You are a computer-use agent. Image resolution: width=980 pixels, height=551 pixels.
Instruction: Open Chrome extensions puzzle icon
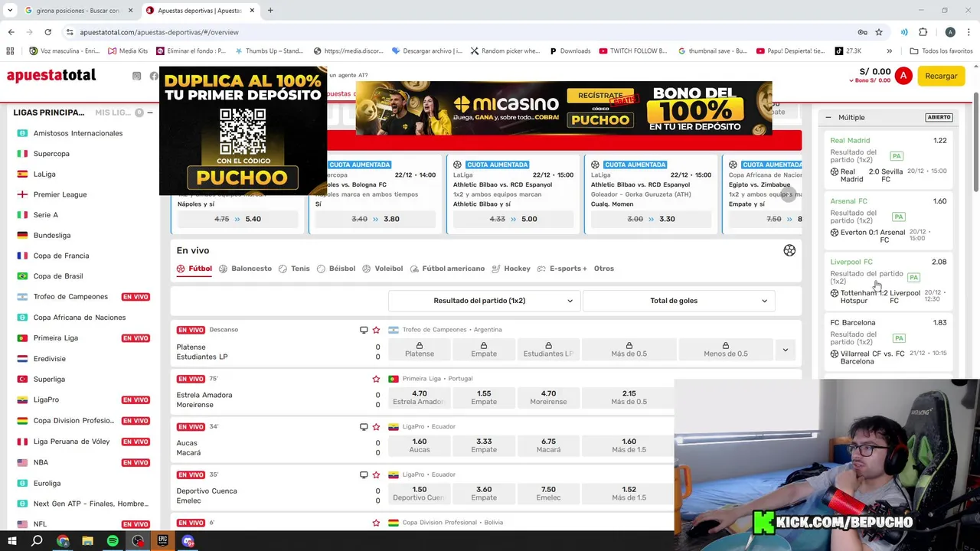pos(923,32)
